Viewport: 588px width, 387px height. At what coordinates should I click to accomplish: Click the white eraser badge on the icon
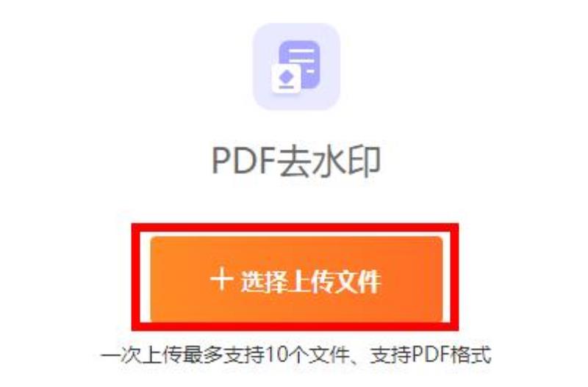pyautogui.click(x=286, y=79)
